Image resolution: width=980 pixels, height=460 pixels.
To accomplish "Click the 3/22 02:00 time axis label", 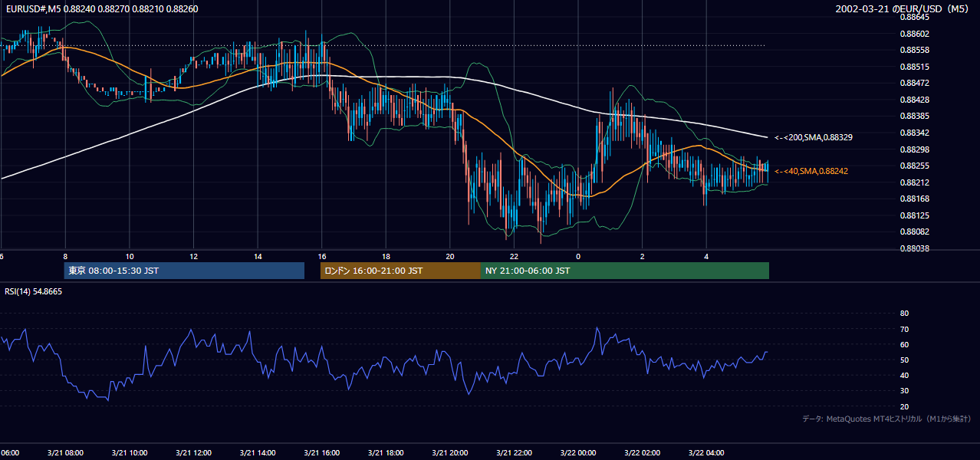I will tap(642, 452).
